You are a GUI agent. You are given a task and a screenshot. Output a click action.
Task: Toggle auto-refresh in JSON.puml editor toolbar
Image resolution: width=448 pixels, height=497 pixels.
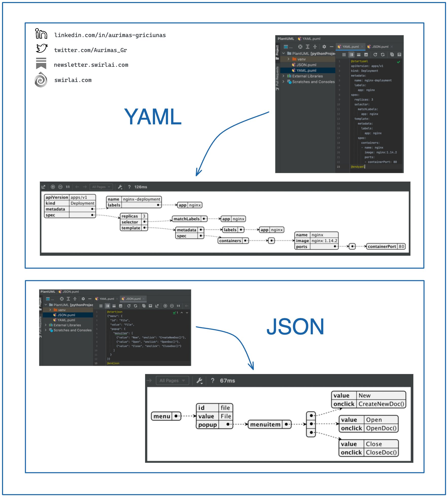tap(135, 306)
